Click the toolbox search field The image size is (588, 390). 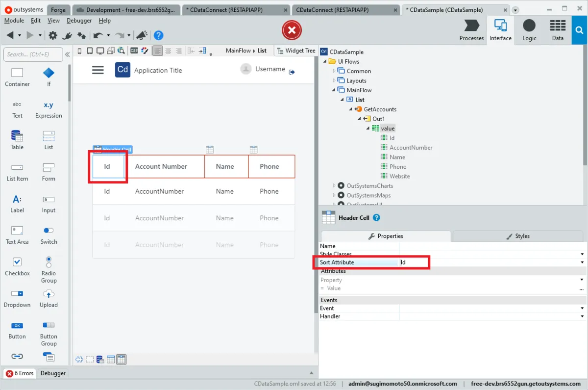pos(33,54)
